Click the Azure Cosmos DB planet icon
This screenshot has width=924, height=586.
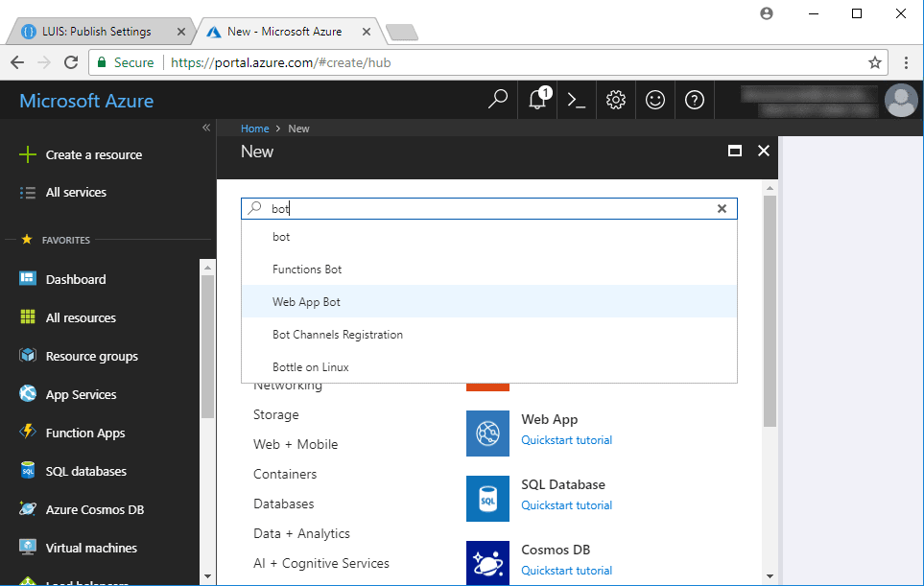[28, 508]
